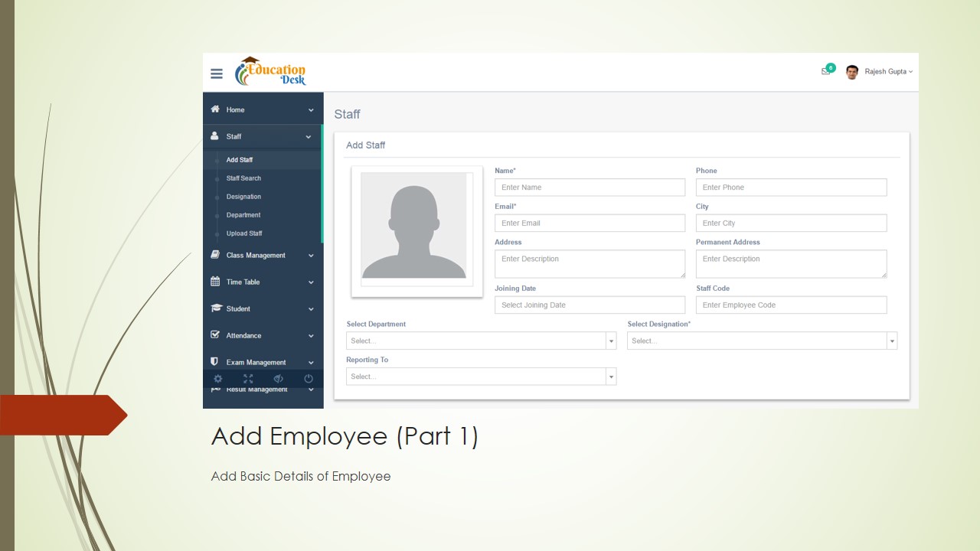Open the Select Department dropdown
This screenshot has height=551, width=980.
[x=481, y=341]
